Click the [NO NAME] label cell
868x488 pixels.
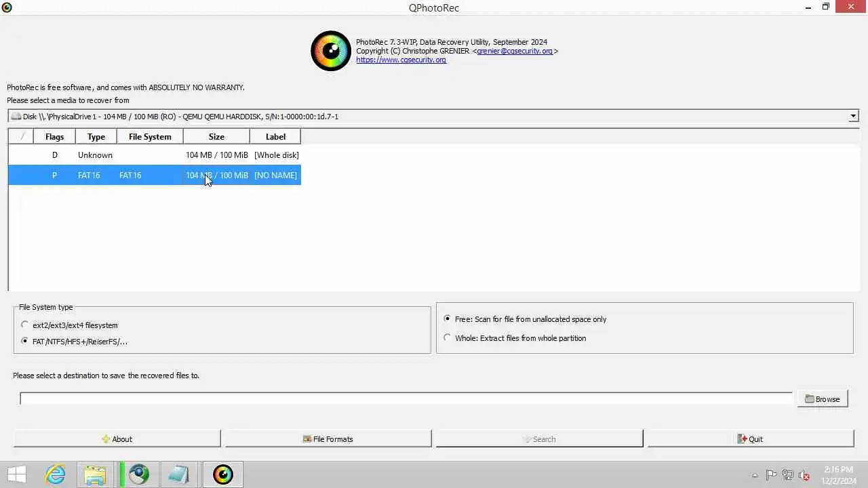(275, 175)
